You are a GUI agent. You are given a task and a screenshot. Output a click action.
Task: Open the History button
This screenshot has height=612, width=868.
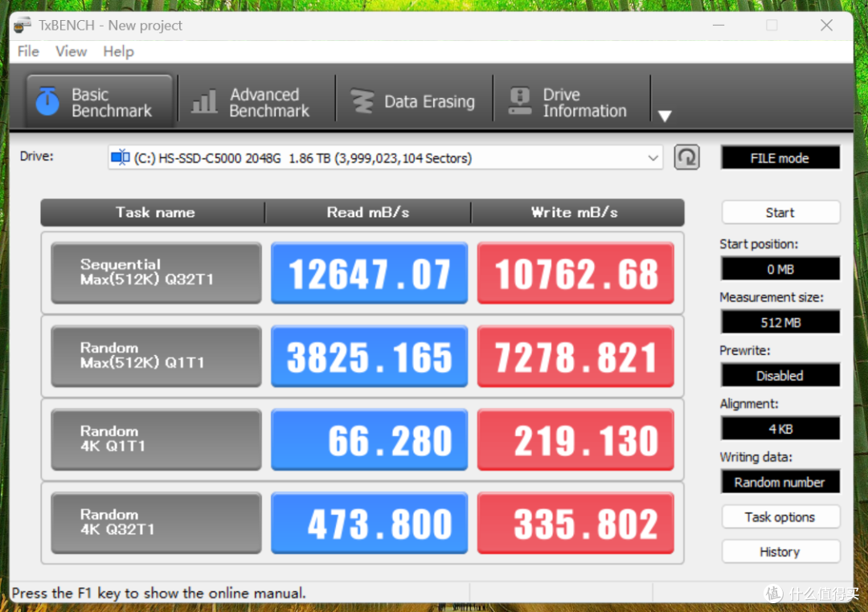point(780,552)
